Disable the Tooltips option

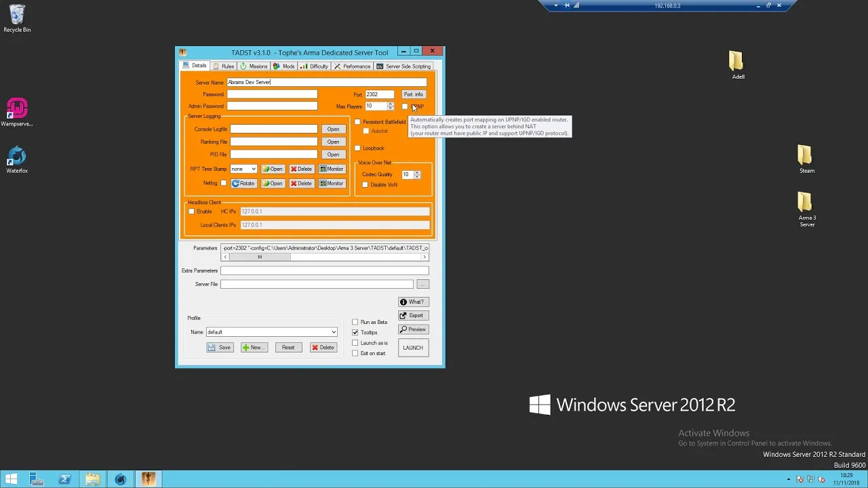[x=355, y=332]
